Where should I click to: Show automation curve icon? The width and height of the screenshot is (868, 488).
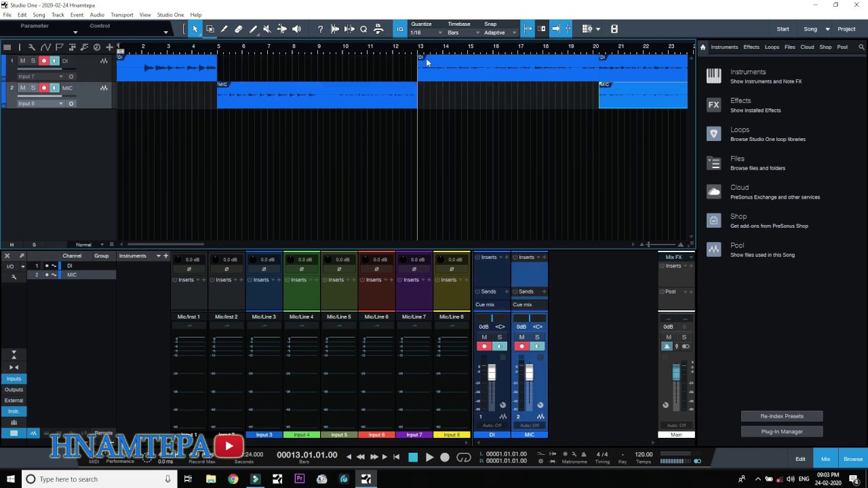45,47
